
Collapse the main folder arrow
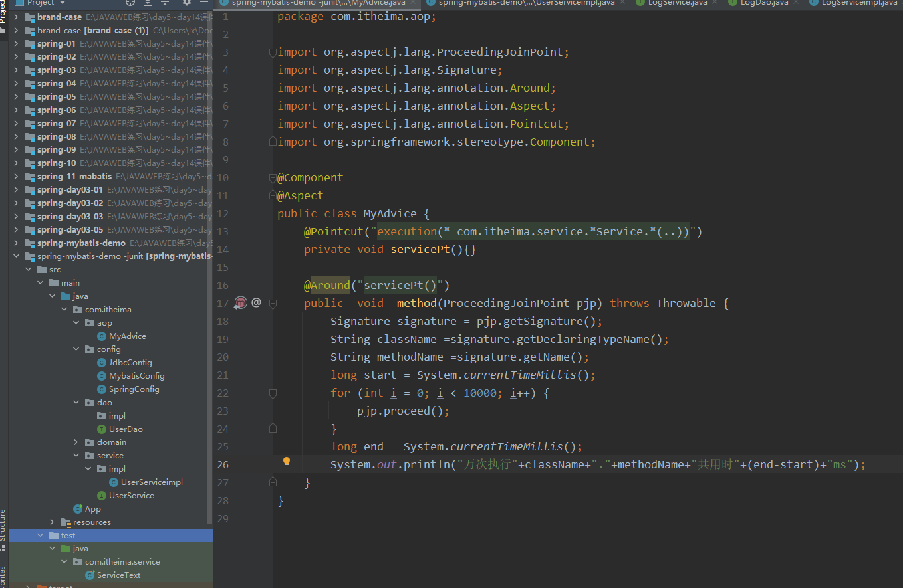tap(41, 283)
